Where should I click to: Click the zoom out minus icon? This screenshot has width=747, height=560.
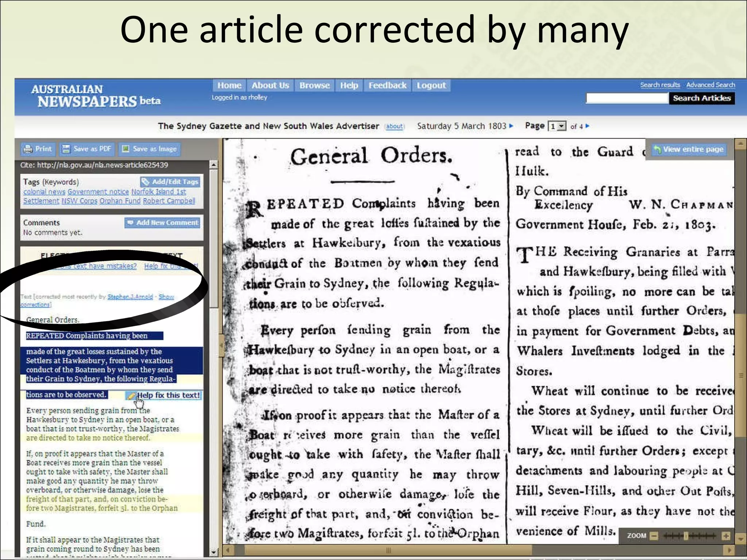click(654, 536)
